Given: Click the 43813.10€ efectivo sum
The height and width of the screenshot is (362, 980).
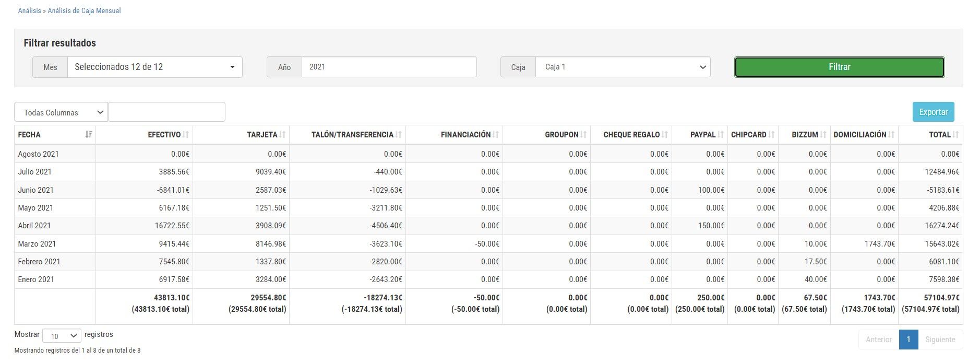Looking at the screenshot, I should point(172,298).
